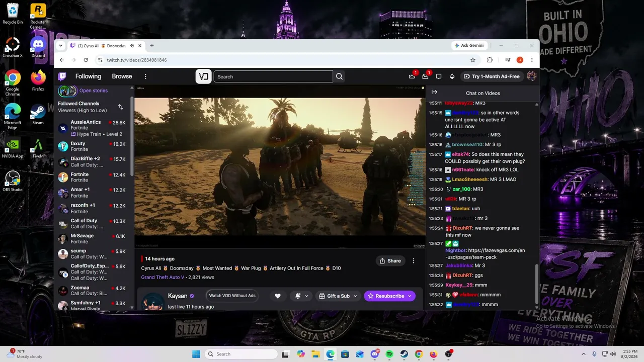Bookmark this page with the star icon
Viewport: 644px width, 362px height.
(473, 60)
